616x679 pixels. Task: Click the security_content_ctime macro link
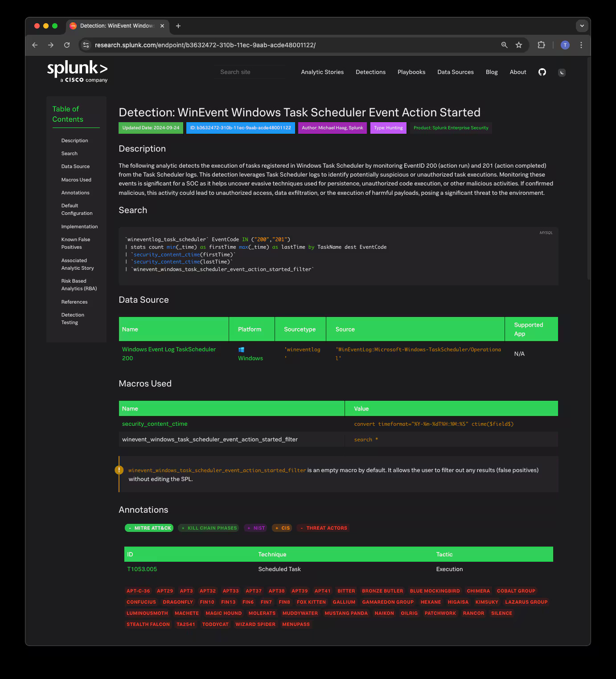pos(155,424)
